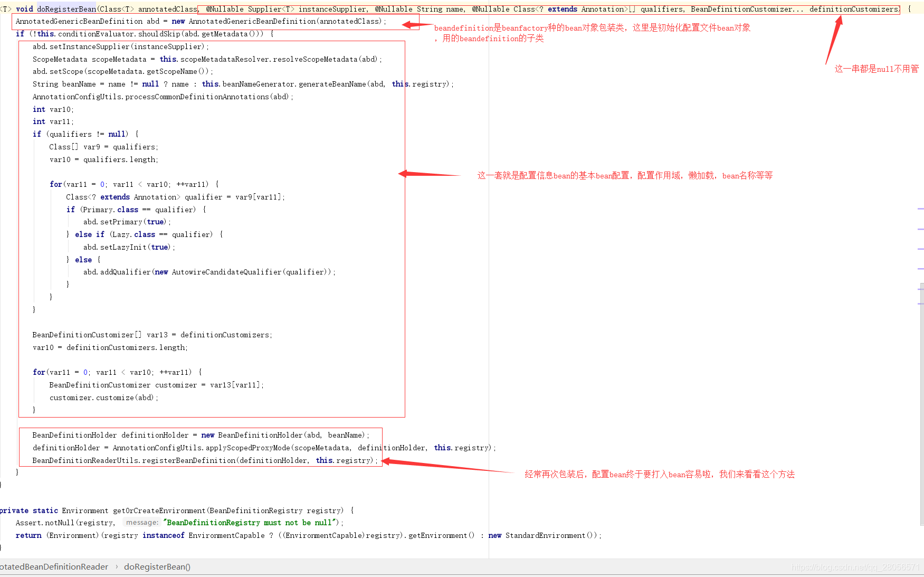Click the instanceSupplier parameter in method signature
Image resolution: width=924 pixels, height=577 pixels.
332,9
